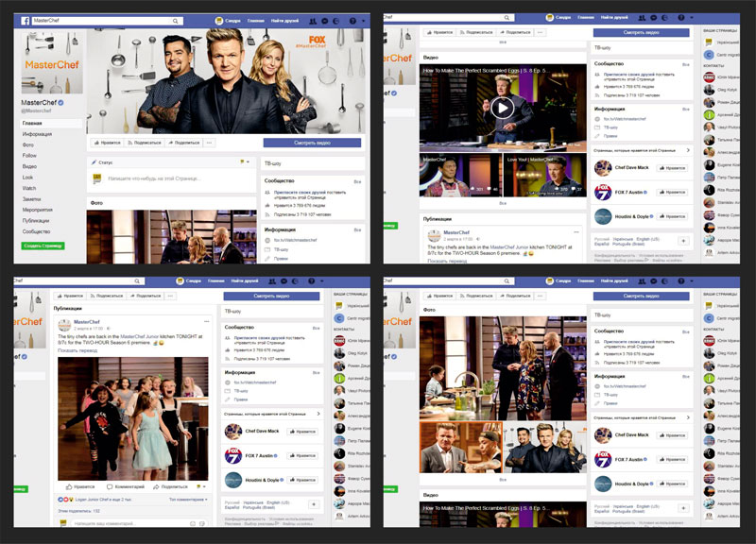Viewport: 756px width, 544px height.
Task: Toggle Нравится for Houdini & Doyle beside kids-running post
Action: coord(303,480)
